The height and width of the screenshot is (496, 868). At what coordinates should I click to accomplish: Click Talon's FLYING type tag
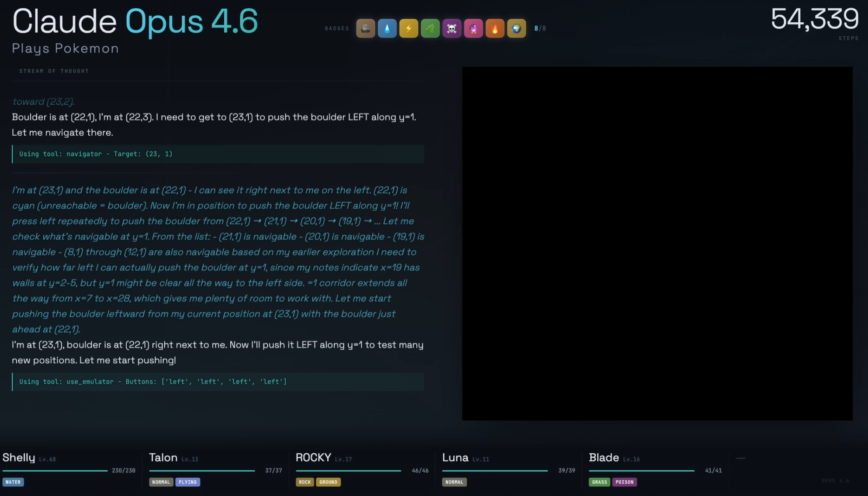pyautogui.click(x=187, y=482)
